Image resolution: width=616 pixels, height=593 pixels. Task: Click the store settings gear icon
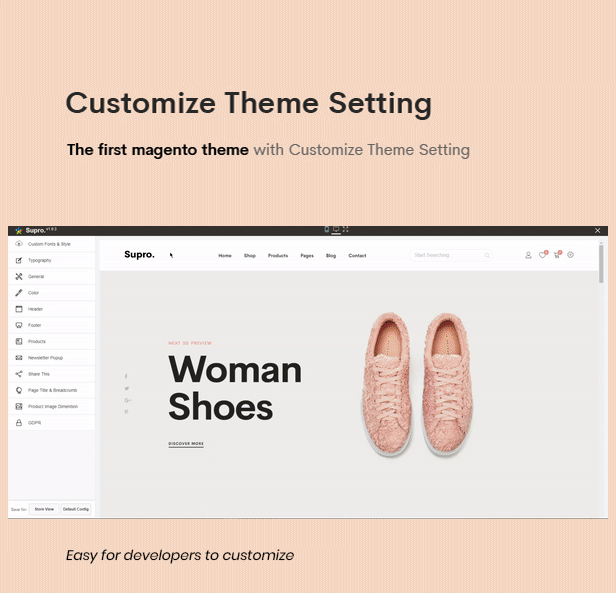tap(571, 255)
